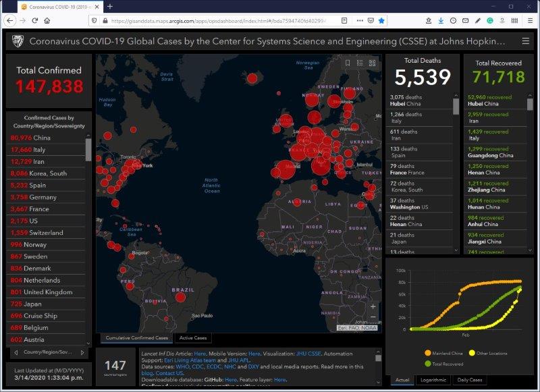The height and width of the screenshot is (392, 540).
Task: Zoom out on the map
Action: (x=373, y=317)
